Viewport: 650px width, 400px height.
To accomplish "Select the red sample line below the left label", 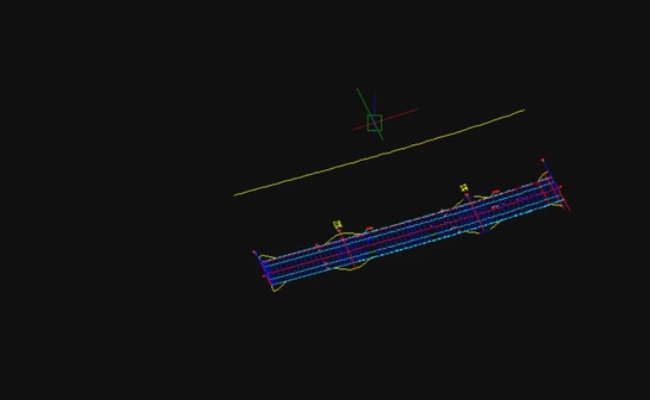I will pyautogui.click(x=347, y=249).
